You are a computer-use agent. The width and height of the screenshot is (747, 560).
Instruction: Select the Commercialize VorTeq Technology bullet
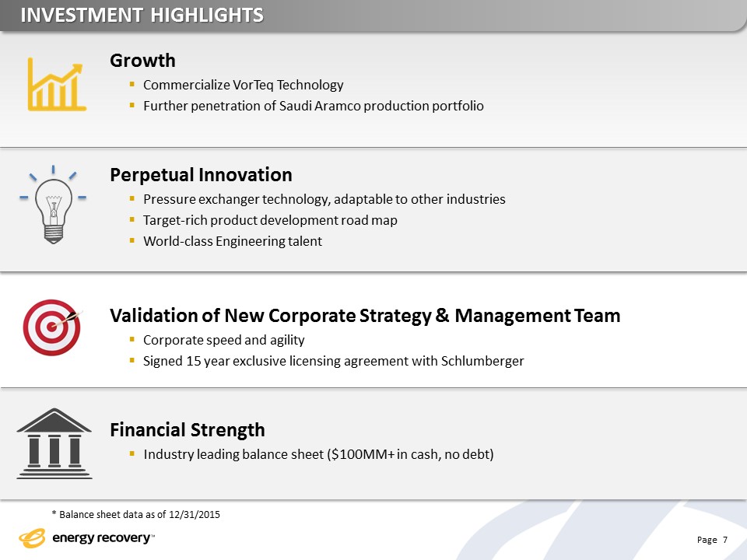pos(243,85)
